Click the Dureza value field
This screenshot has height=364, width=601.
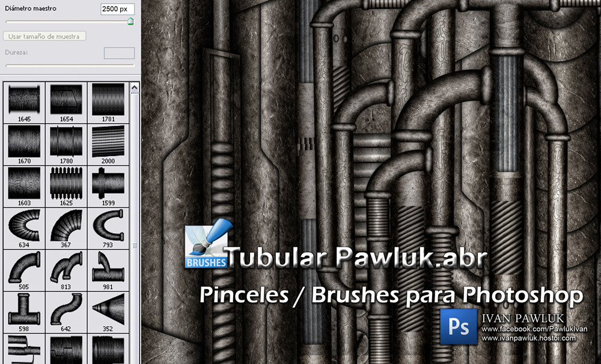(119, 53)
